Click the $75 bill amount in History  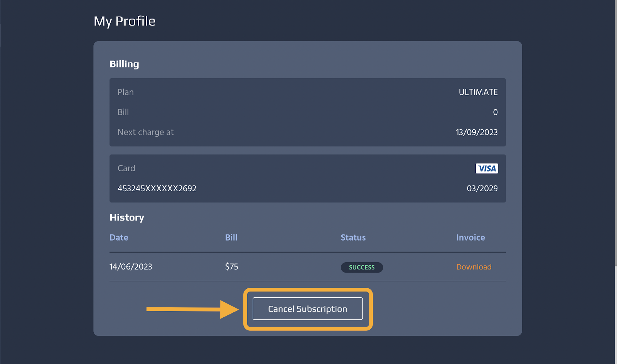tap(231, 267)
